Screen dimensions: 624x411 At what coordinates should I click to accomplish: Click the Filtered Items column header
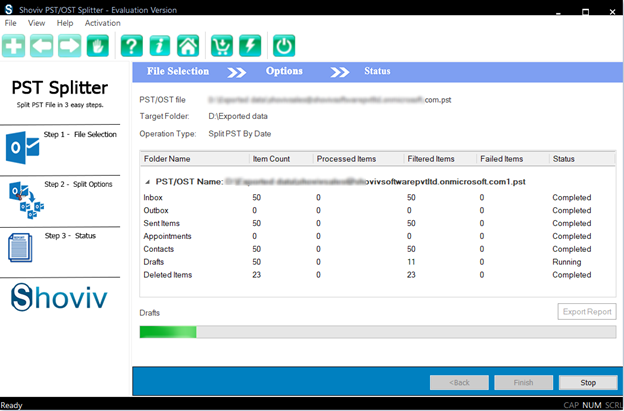point(440,159)
